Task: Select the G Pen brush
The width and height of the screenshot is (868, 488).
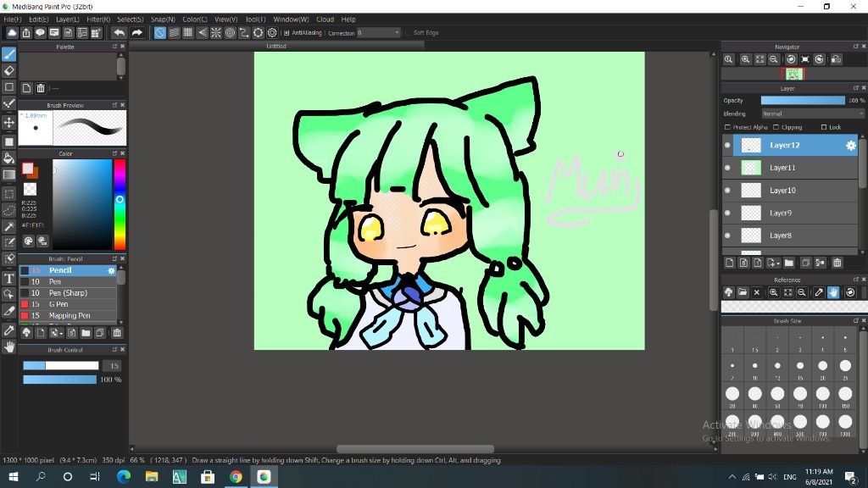Action: pos(68,304)
